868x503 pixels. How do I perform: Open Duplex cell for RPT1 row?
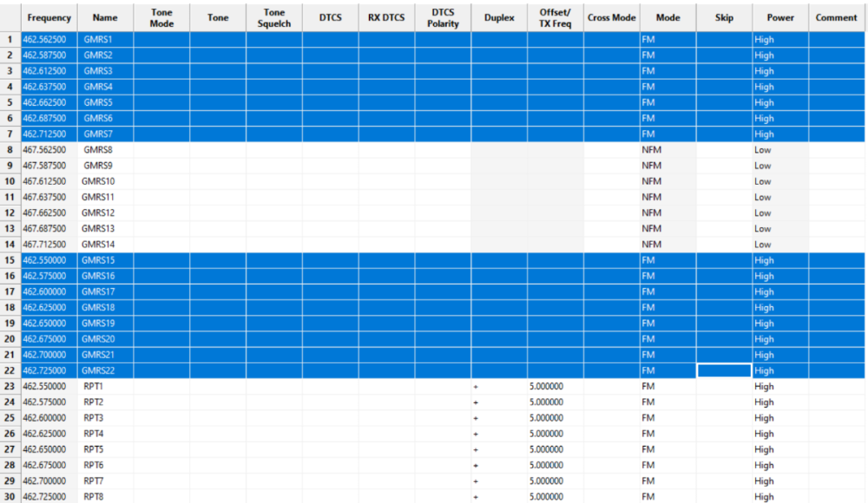499,386
